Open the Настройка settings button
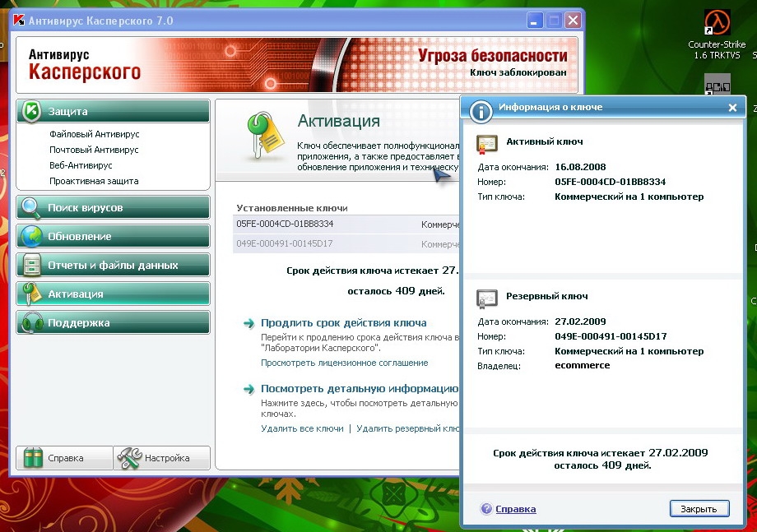Screen dimensions: 757x532 [x=162, y=458]
